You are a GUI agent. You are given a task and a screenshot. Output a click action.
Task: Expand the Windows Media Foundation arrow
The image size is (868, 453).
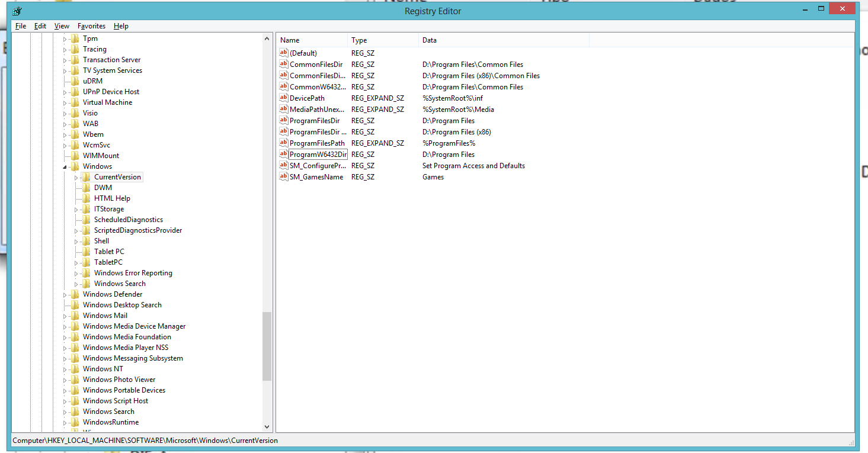click(x=65, y=337)
